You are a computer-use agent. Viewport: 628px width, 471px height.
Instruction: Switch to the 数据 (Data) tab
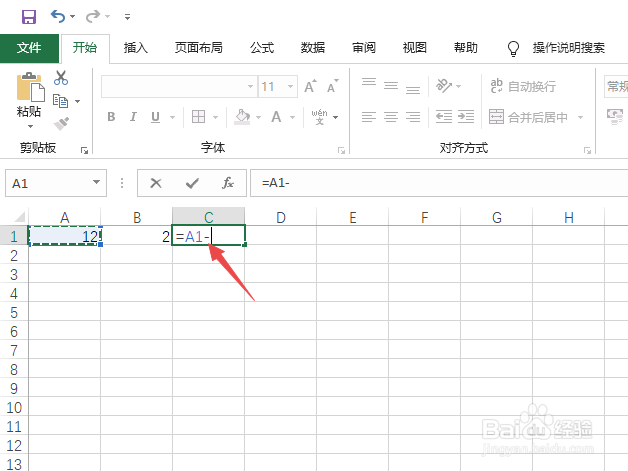[x=313, y=48]
